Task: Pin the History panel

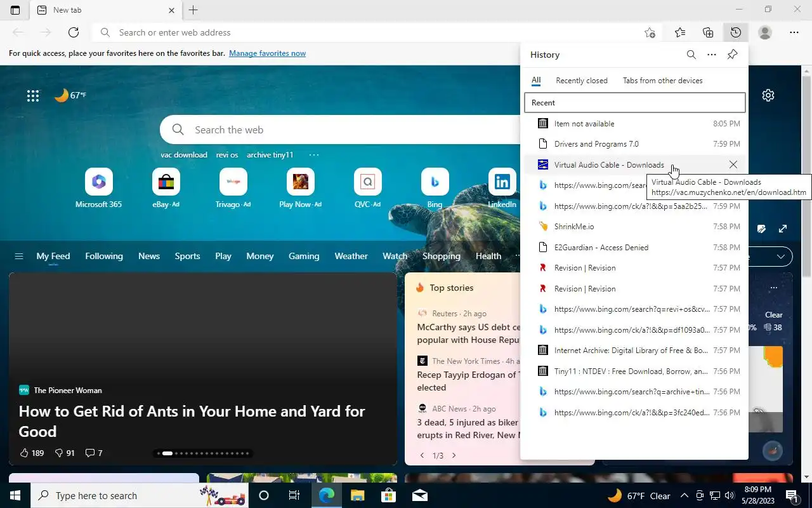Action: pyautogui.click(x=732, y=55)
